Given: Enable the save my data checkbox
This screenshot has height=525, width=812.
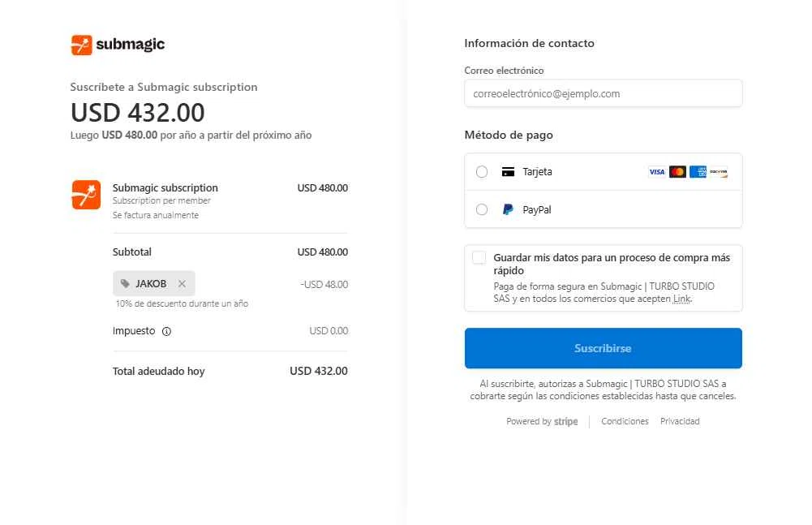Looking at the screenshot, I should pyautogui.click(x=479, y=258).
